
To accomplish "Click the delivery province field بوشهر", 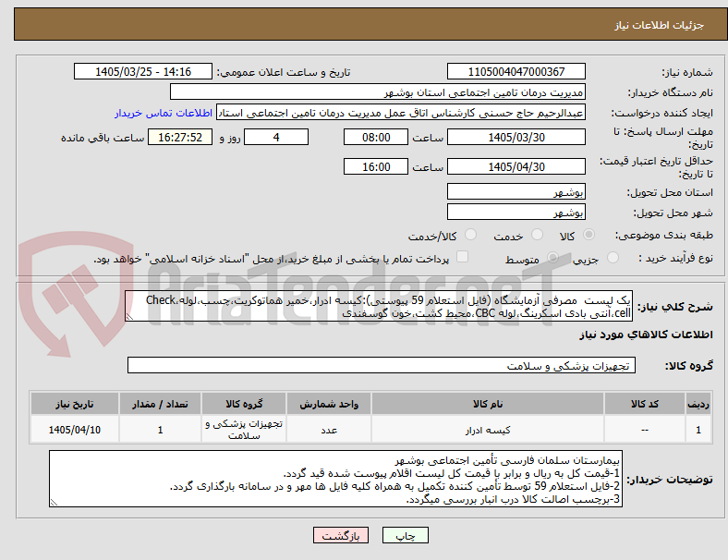I will coord(516,191).
